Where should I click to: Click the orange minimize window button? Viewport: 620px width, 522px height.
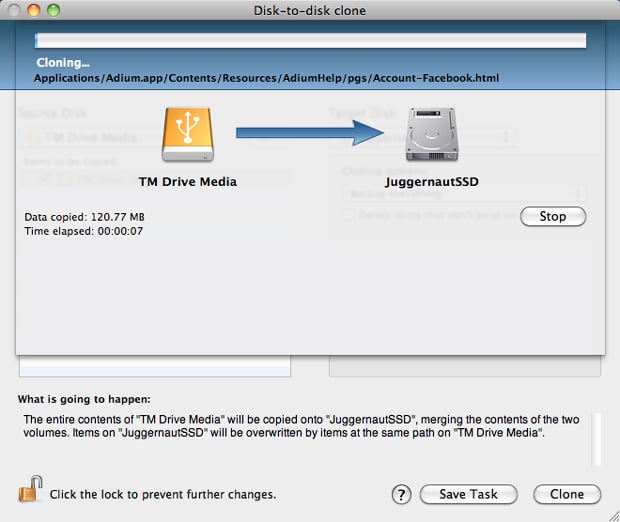pyautogui.click(x=34, y=10)
